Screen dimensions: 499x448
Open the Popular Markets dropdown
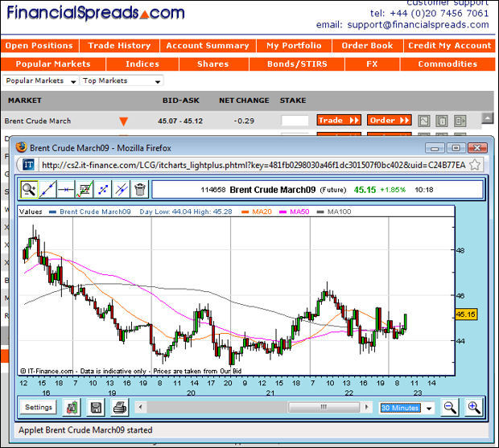tap(41, 80)
